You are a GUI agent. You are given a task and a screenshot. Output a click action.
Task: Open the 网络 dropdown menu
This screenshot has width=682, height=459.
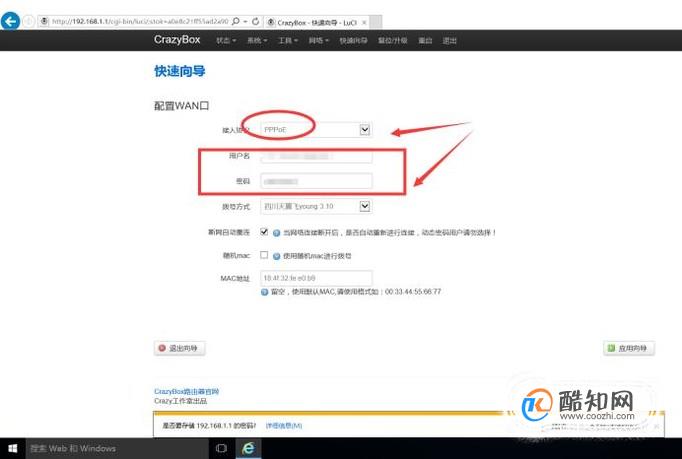coord(318,40)
